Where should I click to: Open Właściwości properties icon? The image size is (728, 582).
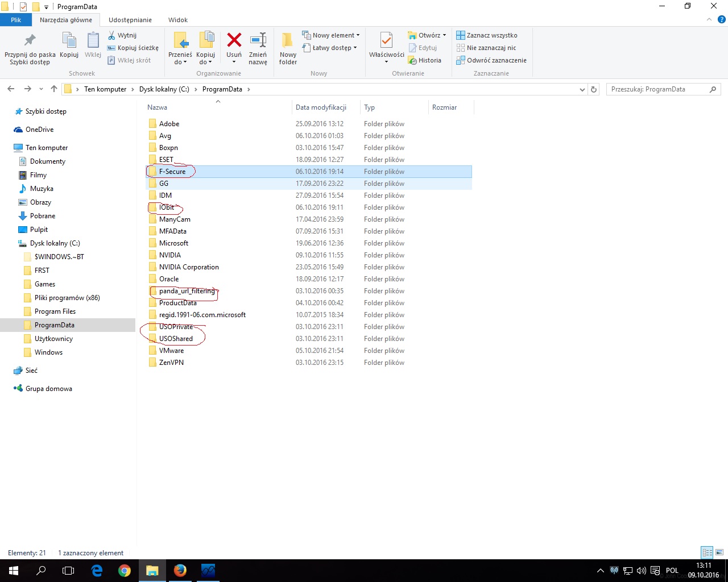(386, 41)
